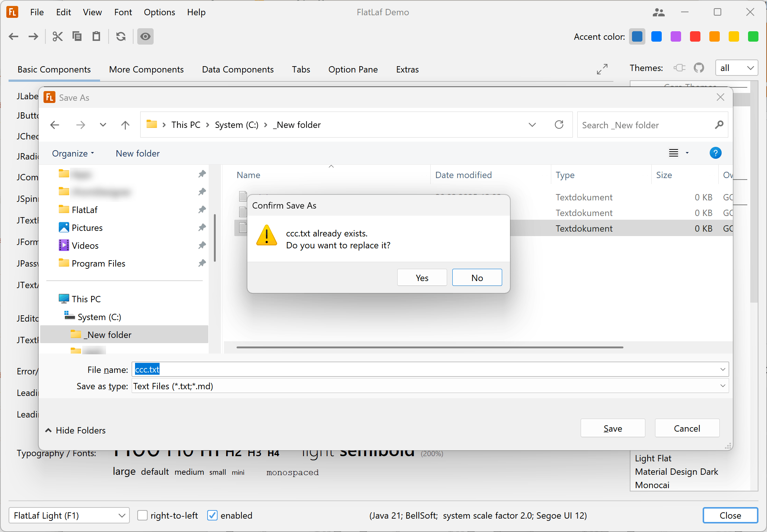
Task: Unpin the Program Files pin icon
Action: pos(202,263)
